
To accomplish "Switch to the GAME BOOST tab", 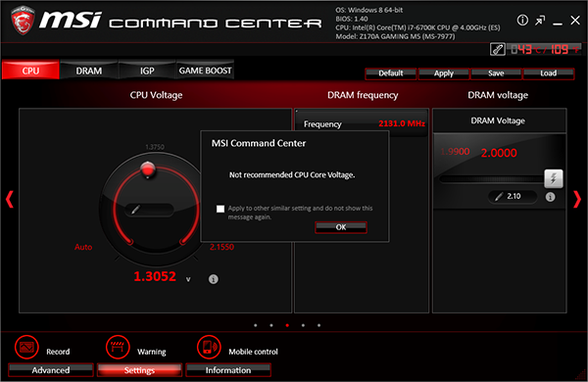I will 205,71.
